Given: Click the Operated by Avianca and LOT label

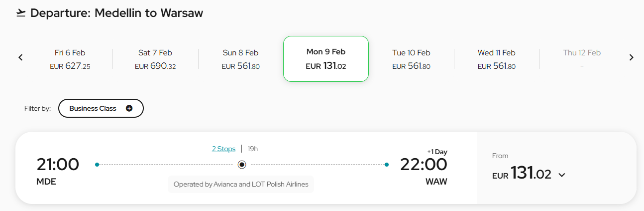Looking at the screenshot, I should coord(241,184).
